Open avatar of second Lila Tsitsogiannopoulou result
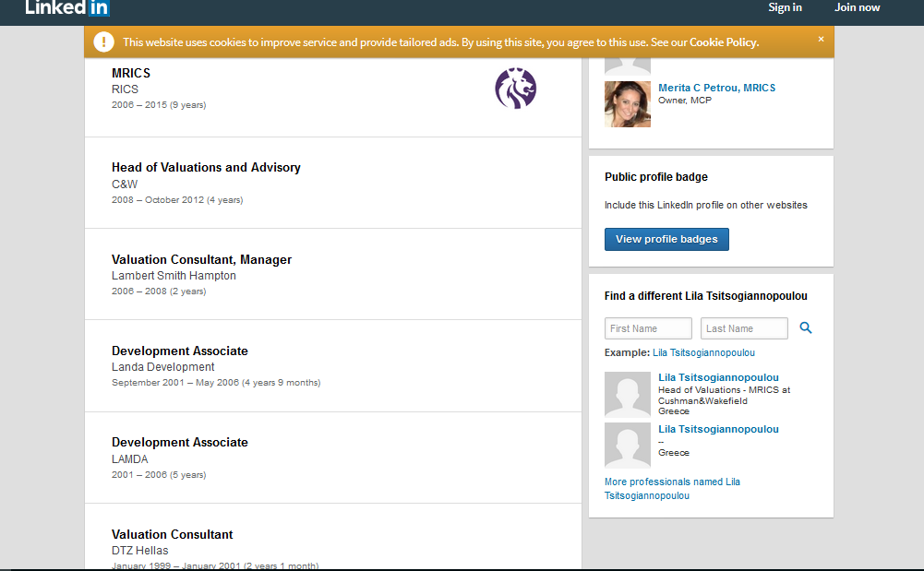924x571 pixels. 628,446
